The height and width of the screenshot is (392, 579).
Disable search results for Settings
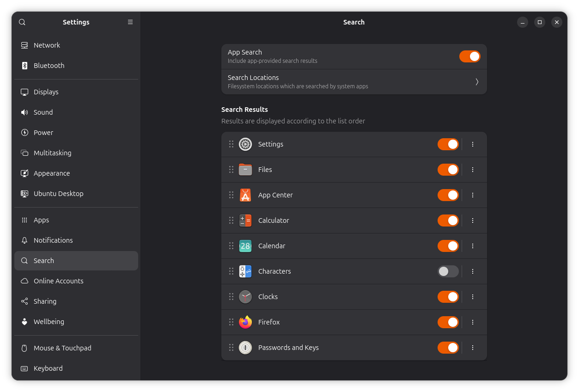coord(448,144)
